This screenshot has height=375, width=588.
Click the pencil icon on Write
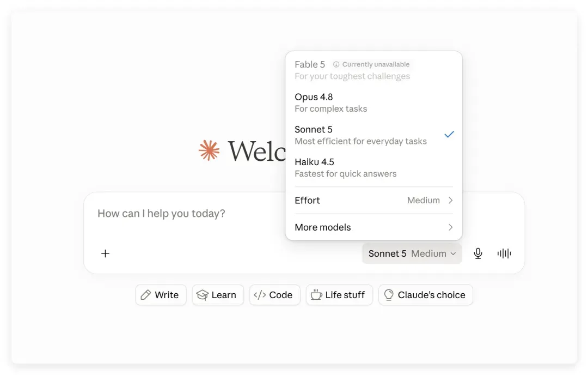tap(146, 295)
